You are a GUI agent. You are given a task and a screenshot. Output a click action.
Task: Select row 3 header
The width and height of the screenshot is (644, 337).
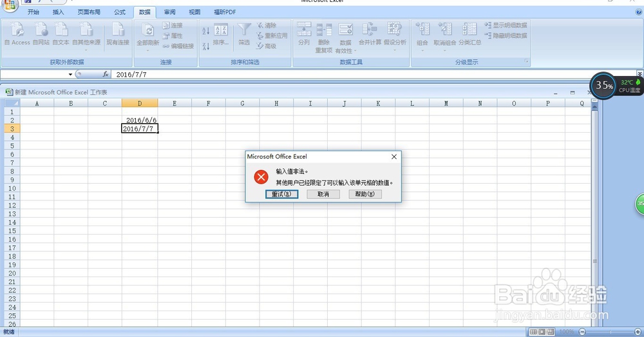coord(12,129)
